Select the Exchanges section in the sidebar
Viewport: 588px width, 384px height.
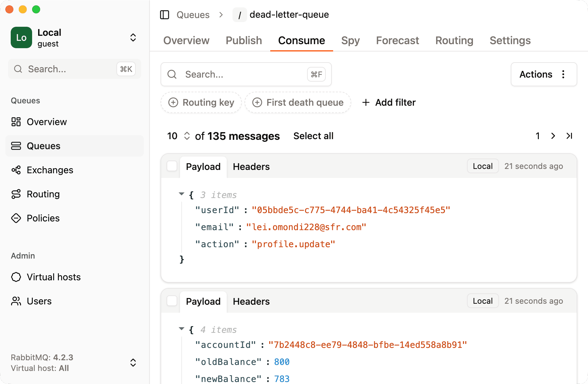[50, 170]
